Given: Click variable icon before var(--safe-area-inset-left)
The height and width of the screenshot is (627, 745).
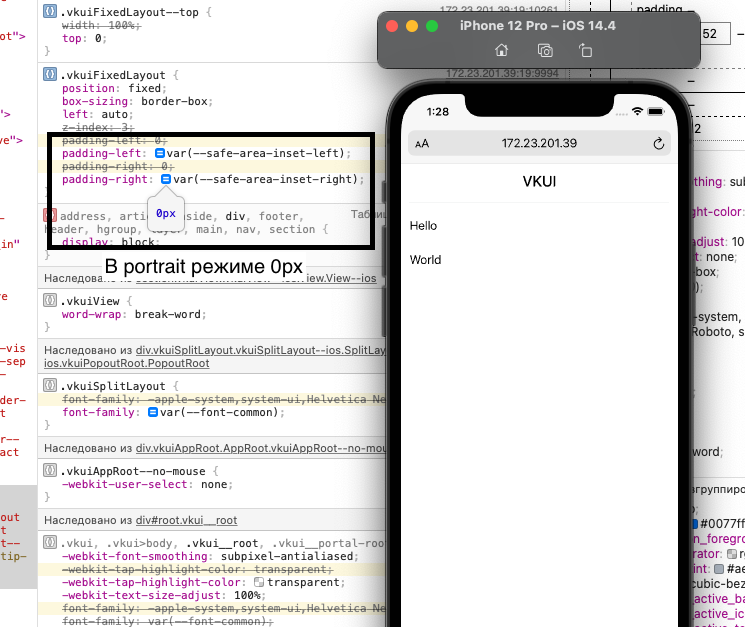Looking at the screenshot, I should point(160,153).
